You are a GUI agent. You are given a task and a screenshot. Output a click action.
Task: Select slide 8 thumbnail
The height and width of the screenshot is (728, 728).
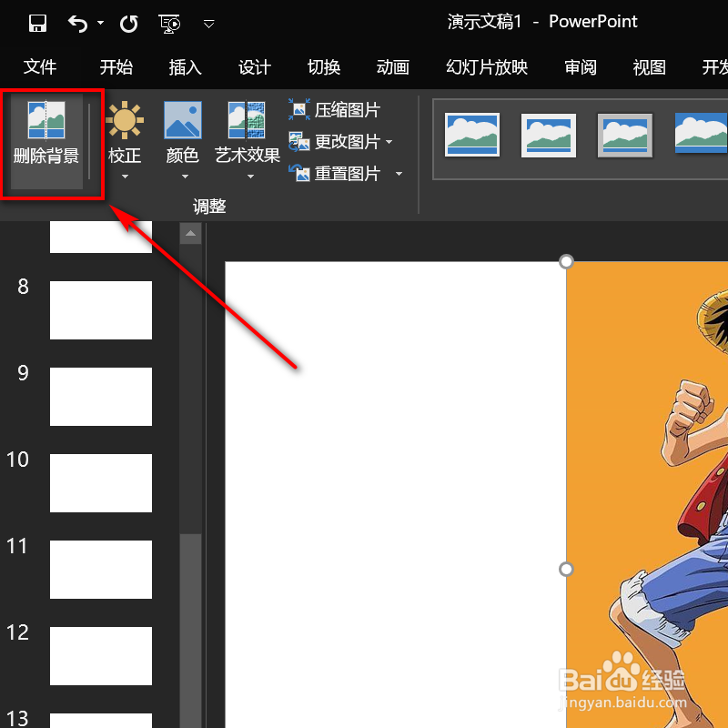click(101, 310)
